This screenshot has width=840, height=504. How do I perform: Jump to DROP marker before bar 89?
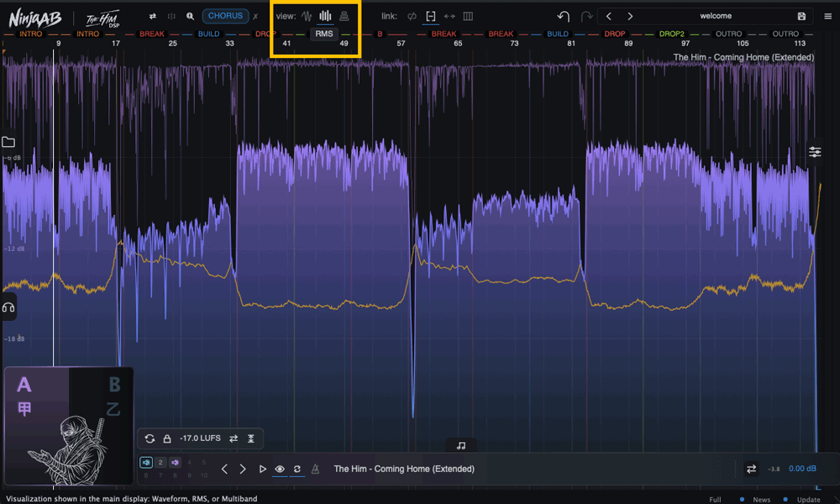click(615, 34)
